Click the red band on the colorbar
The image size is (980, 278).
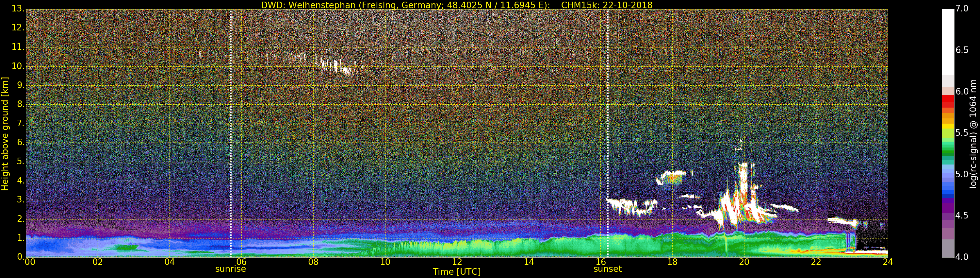click(x=948, y=101)
